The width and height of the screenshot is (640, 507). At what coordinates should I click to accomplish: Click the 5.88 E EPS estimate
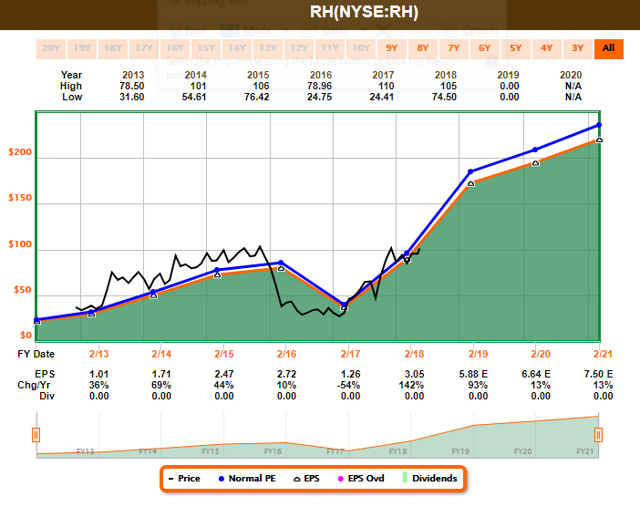[473, 374]
